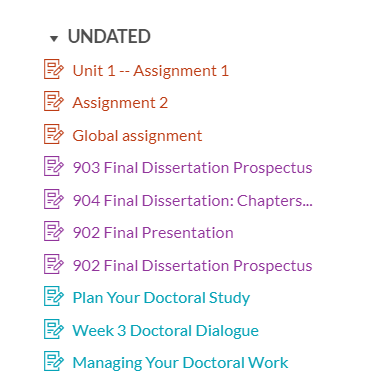Click icon beside 902 Final Dissertation Prospectus
The image size is (371, 380).
pyautogui.click(x=54, y=264)
